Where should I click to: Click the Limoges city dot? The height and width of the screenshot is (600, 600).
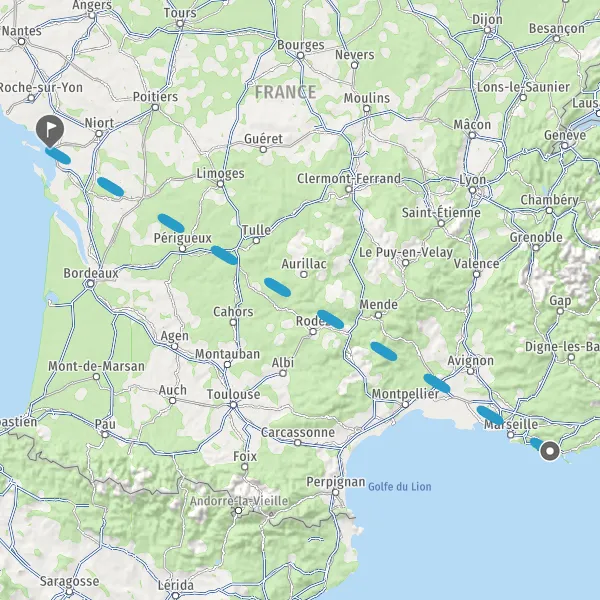point(220,184)
